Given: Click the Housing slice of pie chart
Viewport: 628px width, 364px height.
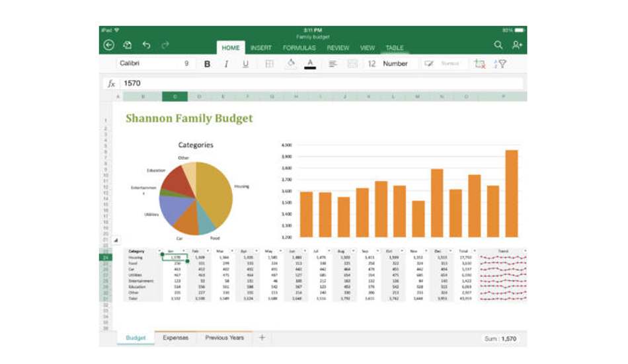Looking at the screenshot, I should [216, 192].
